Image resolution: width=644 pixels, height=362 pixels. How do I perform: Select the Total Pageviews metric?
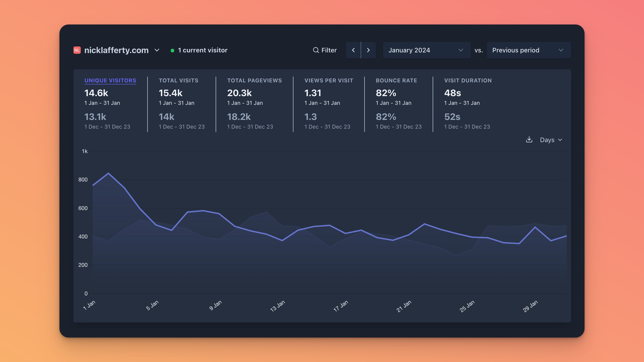point(254,80)
